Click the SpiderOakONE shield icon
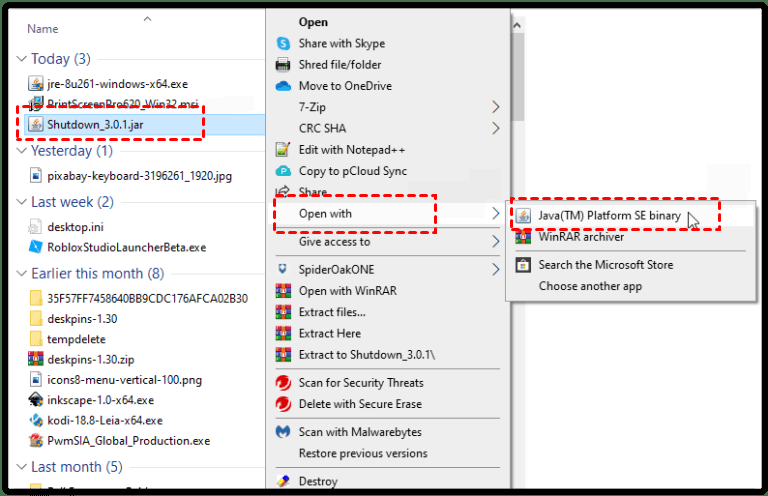 coord(283,269)
